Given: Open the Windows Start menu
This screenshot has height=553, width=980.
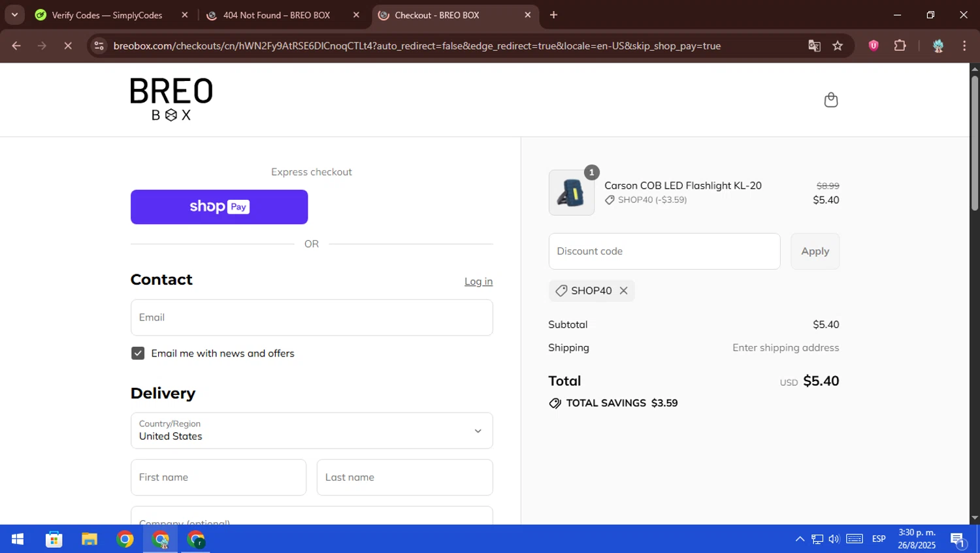Looking at the screenshot, I should click(x=18, y=539).
